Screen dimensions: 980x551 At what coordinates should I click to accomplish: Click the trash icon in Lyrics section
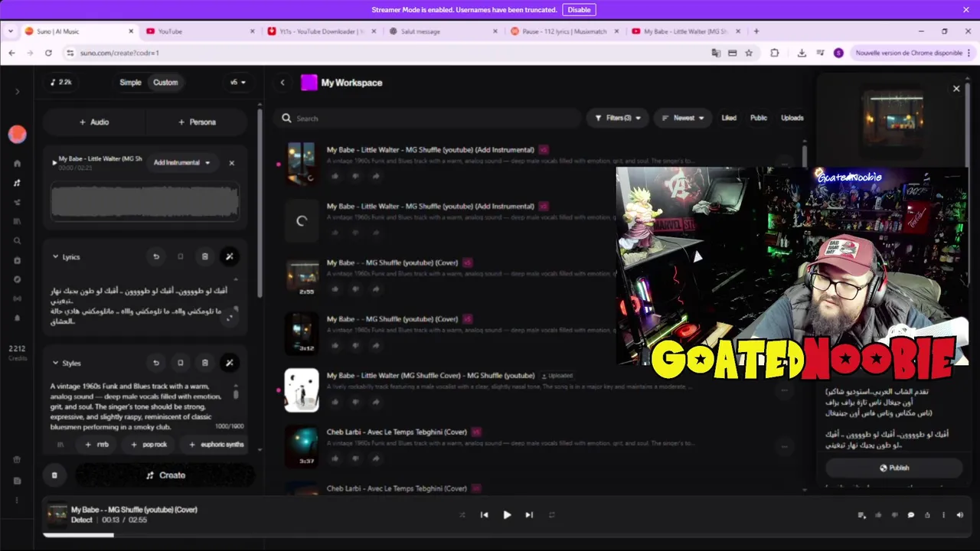204,257
